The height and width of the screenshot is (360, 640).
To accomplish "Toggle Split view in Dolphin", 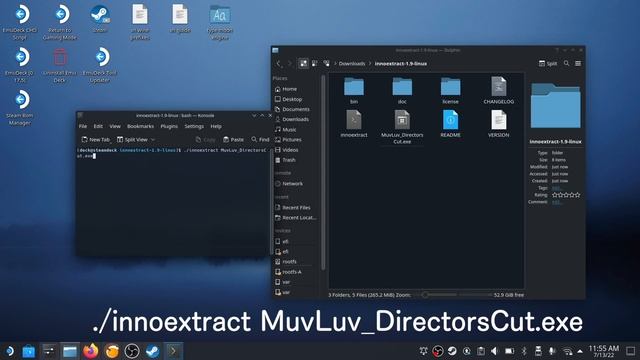I will (x=548, y=63).
